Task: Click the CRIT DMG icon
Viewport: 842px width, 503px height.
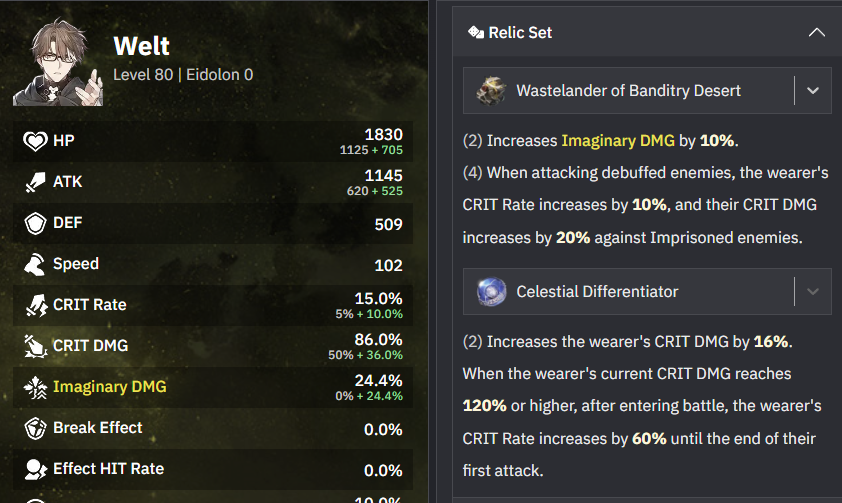Action: pos(35,346)
